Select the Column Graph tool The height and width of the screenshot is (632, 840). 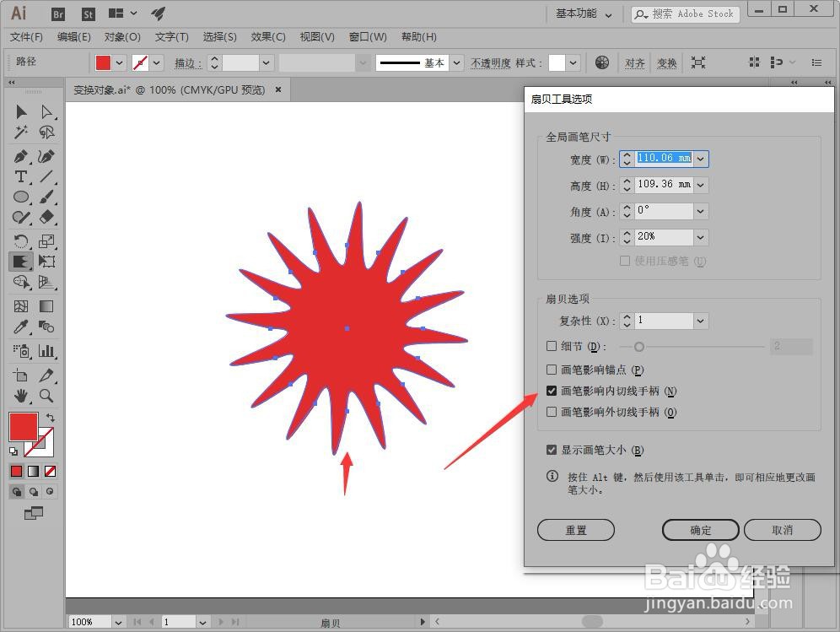click(46, 351)
